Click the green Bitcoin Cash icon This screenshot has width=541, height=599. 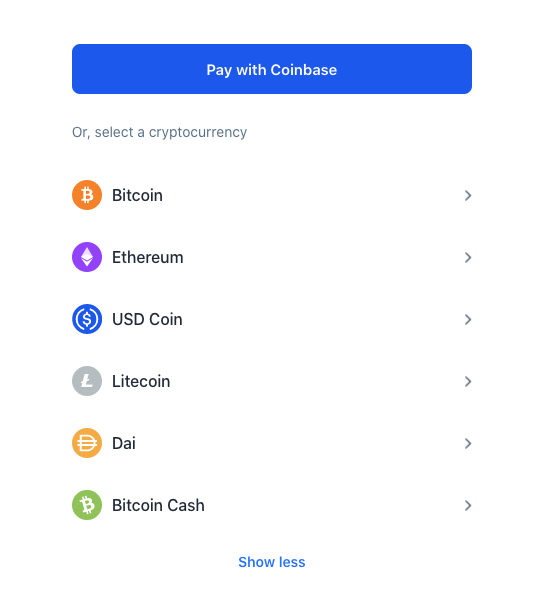[x=87, y=505]
